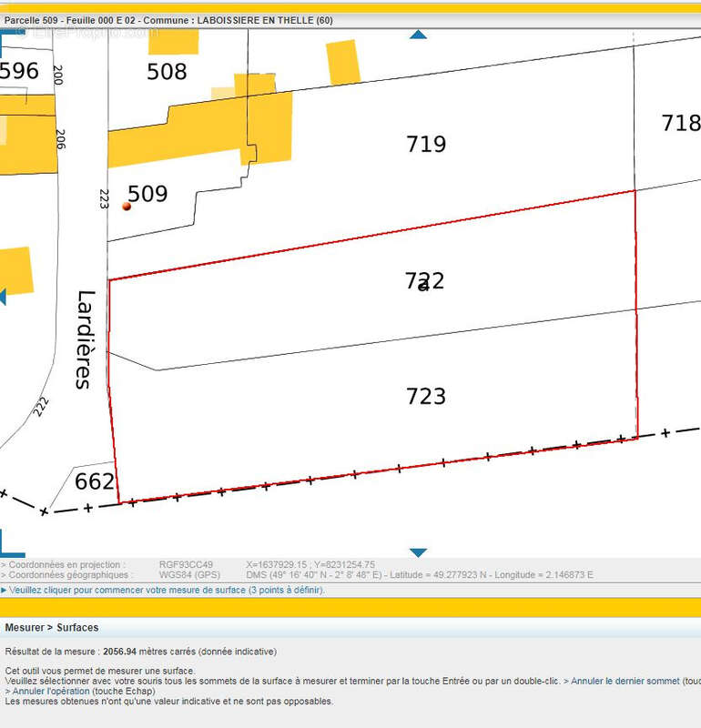Pan the map south with bottom arrow
Screen dimensions: 701x728
tap(418, 552)
